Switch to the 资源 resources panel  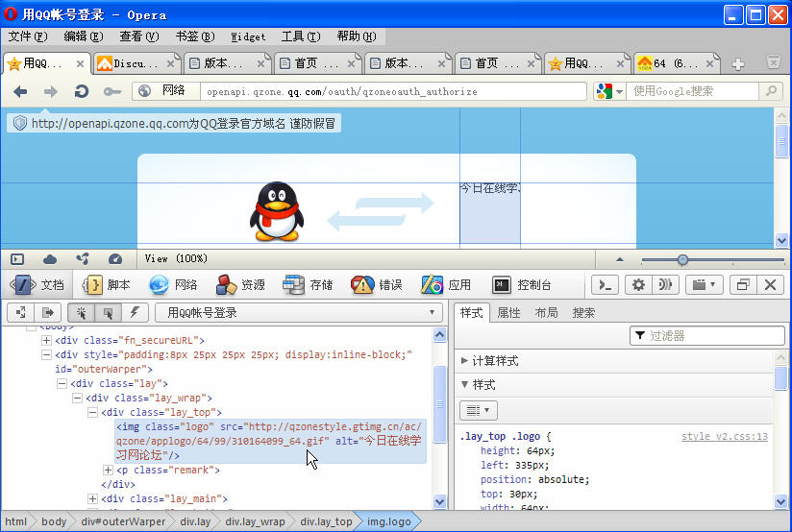[x=240, y=285]
